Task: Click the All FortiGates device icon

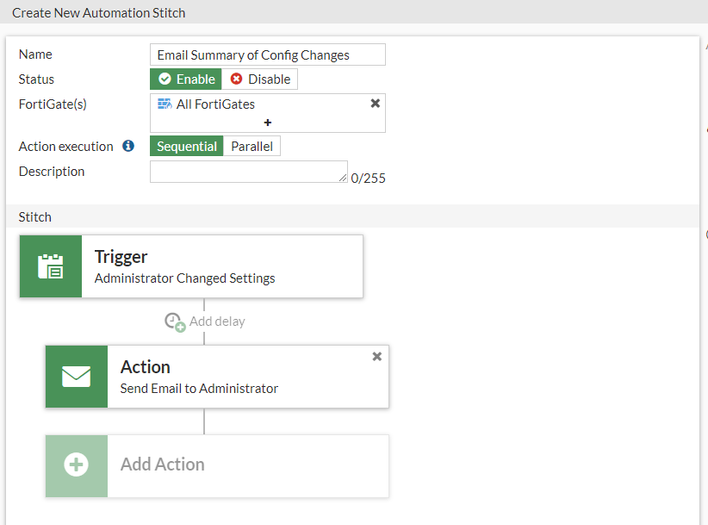Action: [164, 104]
